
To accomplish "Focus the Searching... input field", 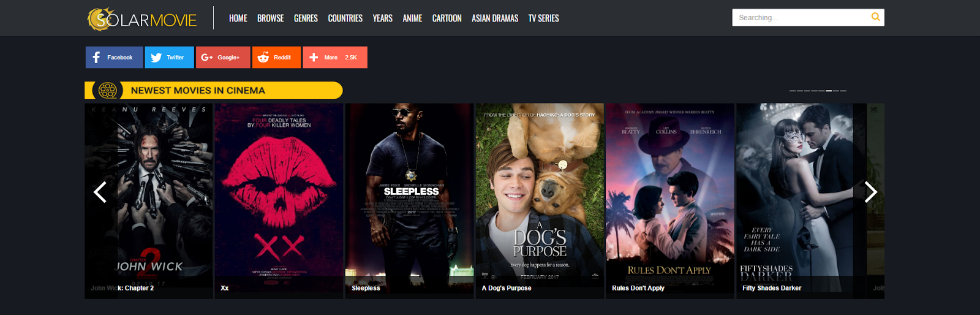I will pyautogui.click(x=801, y=18).
